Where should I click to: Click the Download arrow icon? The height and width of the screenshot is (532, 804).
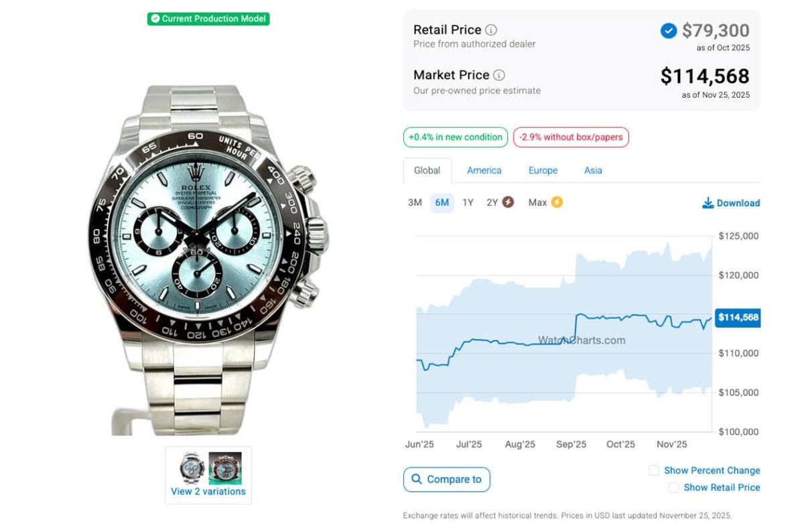[x=708, y=203]
